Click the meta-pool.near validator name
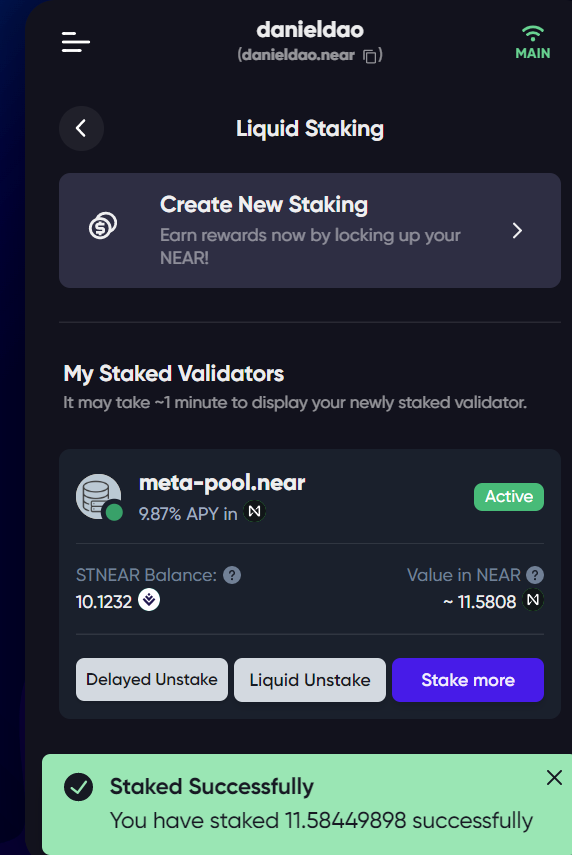Screen dimensions: 572x855 tap(222, 483)
